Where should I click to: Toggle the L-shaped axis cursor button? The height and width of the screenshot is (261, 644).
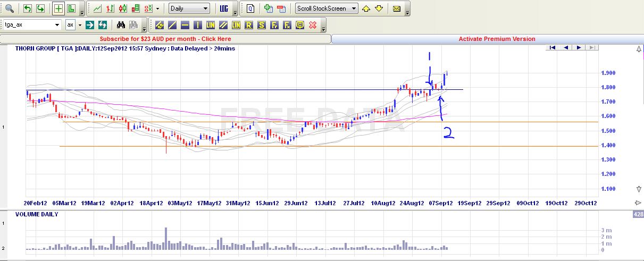(x=71, y=9)
